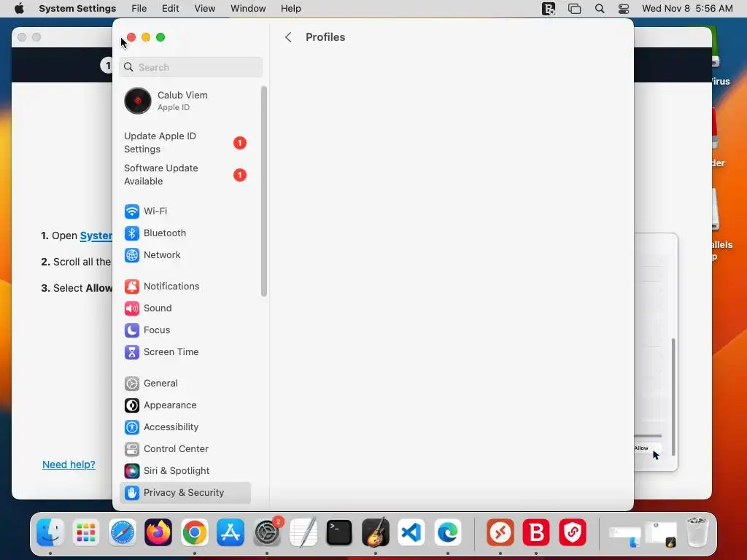Image resolution: width=747 pixels, height=560 pixels.
Task: Click System link in background window instructions
Action: coord(96,236)
